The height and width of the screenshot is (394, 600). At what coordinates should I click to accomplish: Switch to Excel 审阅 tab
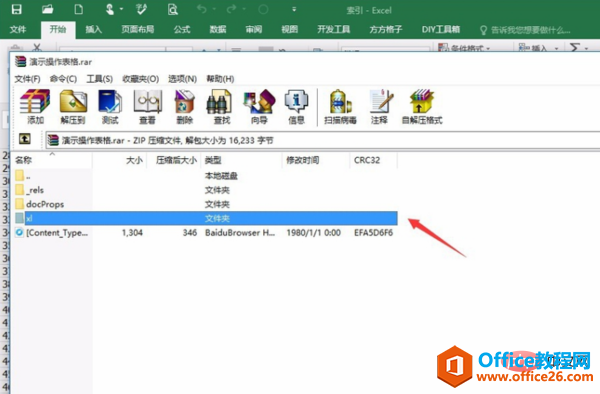[254, 29]
